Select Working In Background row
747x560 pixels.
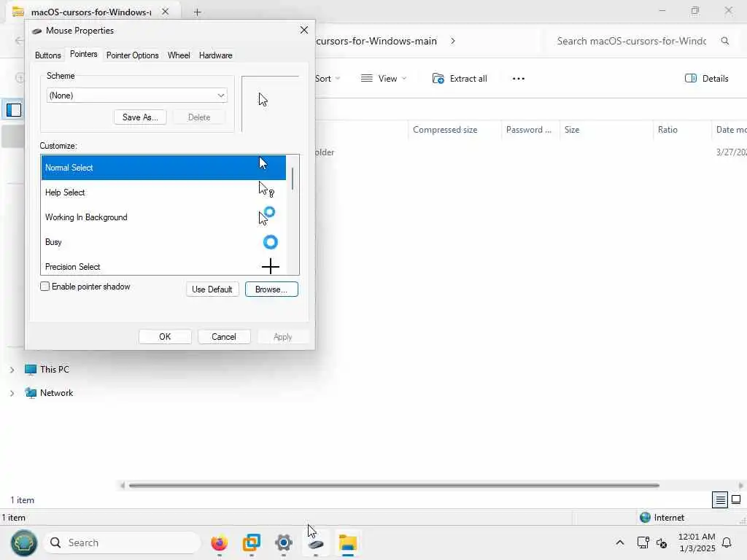pyautogui.click(x=163, y=217)
